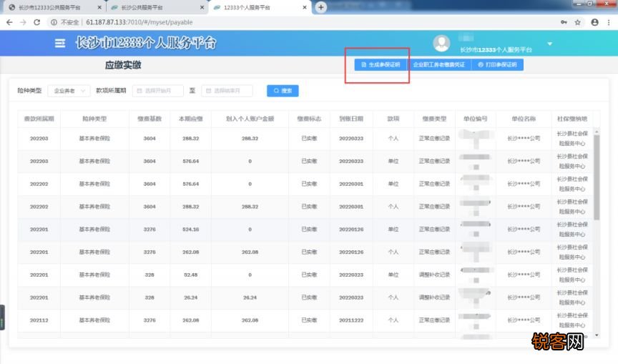Open the Chrome profile icon
Image resolution: width=618 pixels, height=364 pixels.
point(594,22)
